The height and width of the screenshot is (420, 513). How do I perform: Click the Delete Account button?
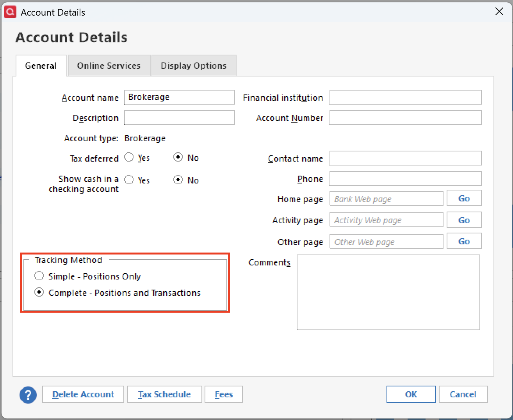point(83,394)
